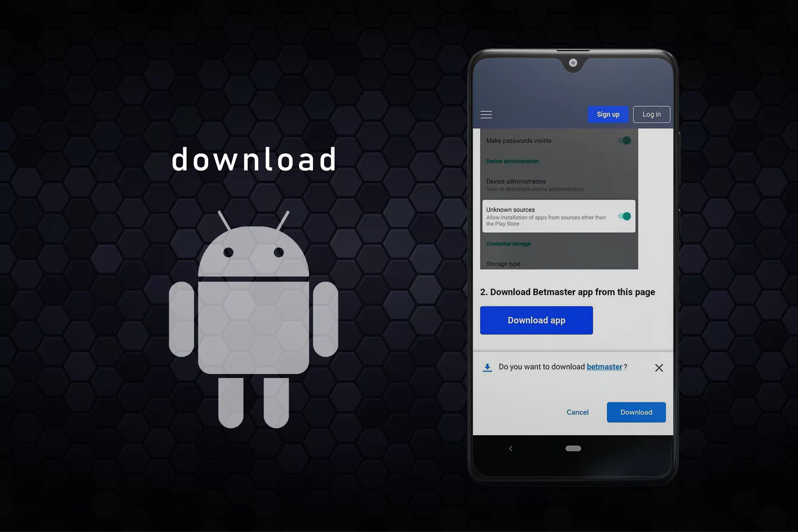Screen dimensions: 798x532
Task: Click the Download button in confirmation dialog
Action: [x=636, y=412]
